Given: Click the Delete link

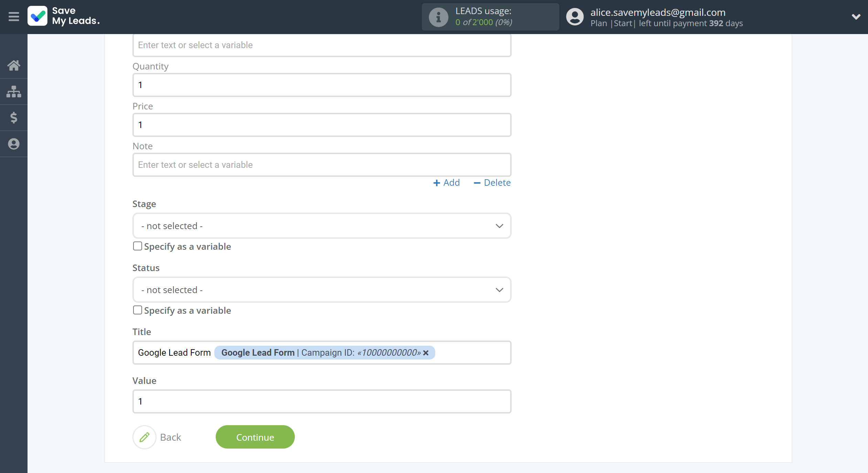Looking at the screenshot, I should click(492, 183).
